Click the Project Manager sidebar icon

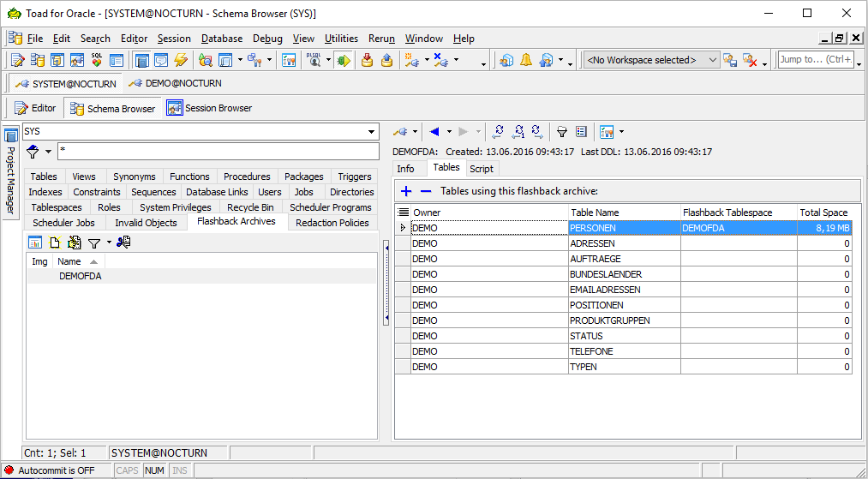tap(10, 135)
